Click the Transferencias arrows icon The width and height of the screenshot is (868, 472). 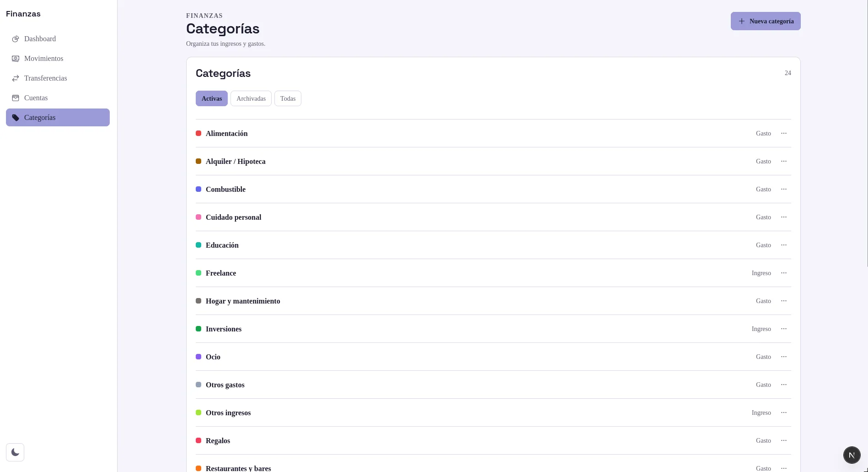coord(16,78)
